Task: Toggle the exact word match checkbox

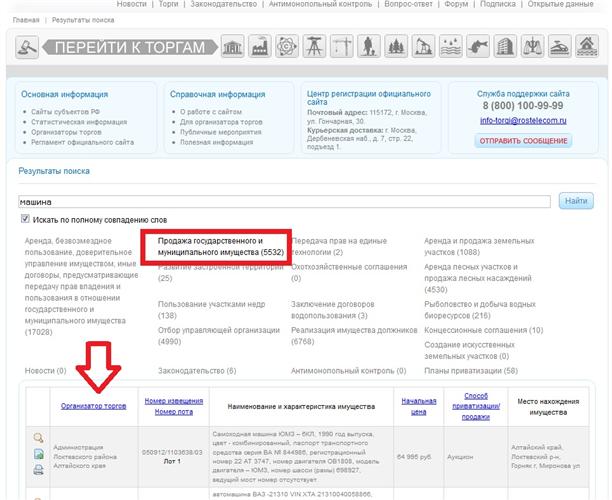Action: [x=26, y=219]
